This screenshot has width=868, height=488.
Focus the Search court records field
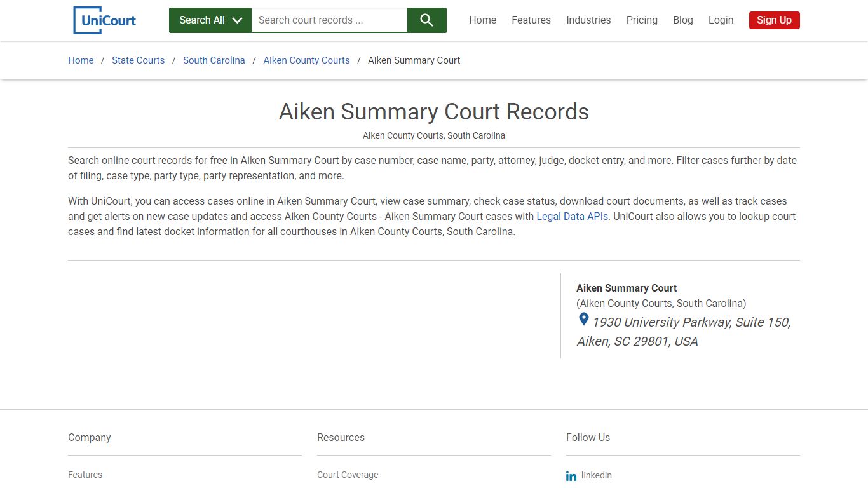pos(329,20)
